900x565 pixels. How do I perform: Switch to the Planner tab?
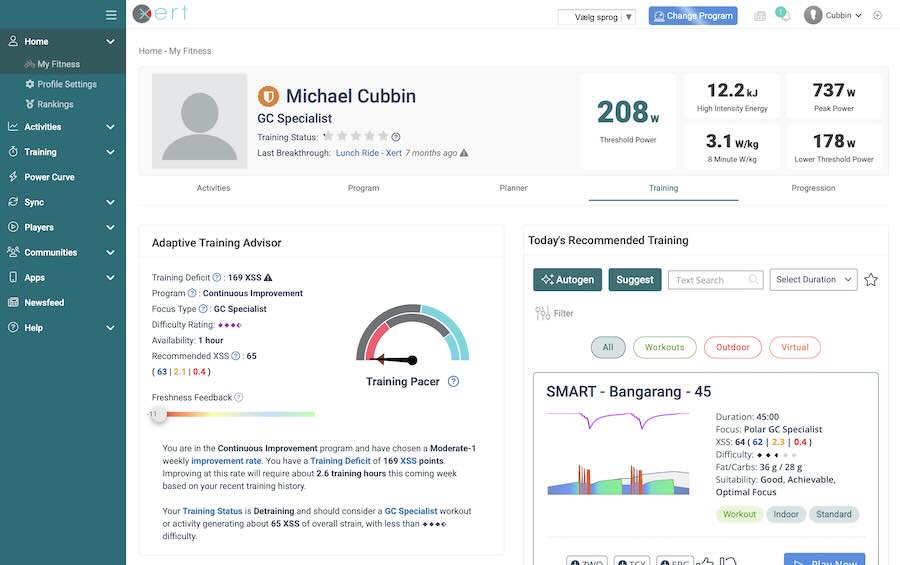pos(513,188)
